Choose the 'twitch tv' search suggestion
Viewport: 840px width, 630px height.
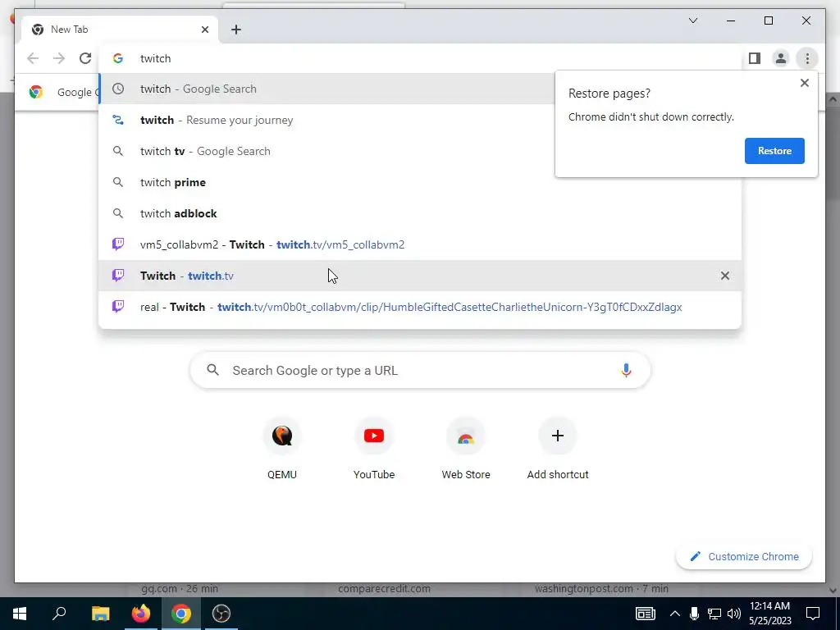click(x=326, y=151)
